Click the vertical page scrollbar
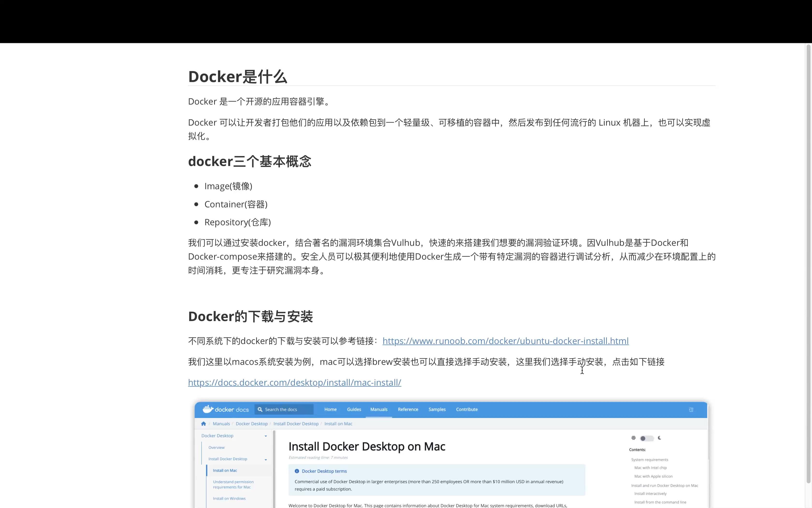The height and width of the screenshot is (508, 812). (808, 264)
